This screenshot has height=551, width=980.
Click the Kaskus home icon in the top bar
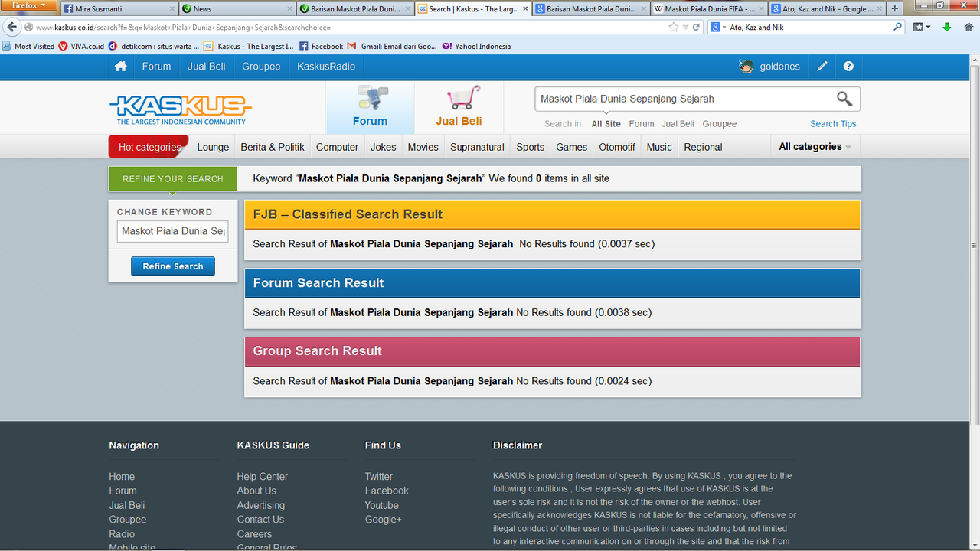(120, 67)
